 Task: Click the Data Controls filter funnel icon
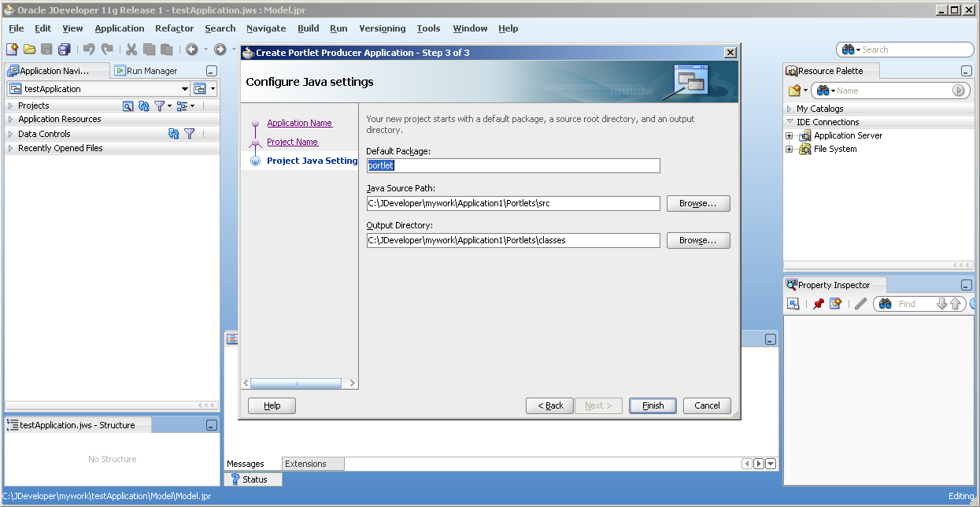click(x=189, y=134)
